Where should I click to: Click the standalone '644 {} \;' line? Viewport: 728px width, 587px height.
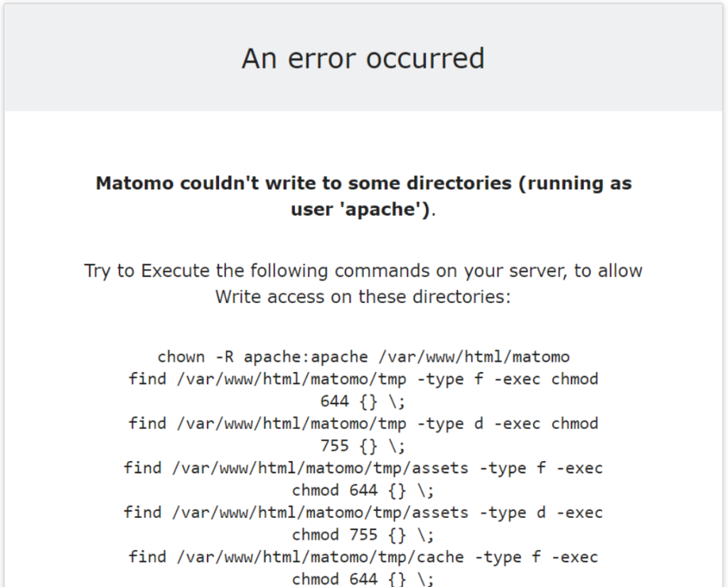363,401
